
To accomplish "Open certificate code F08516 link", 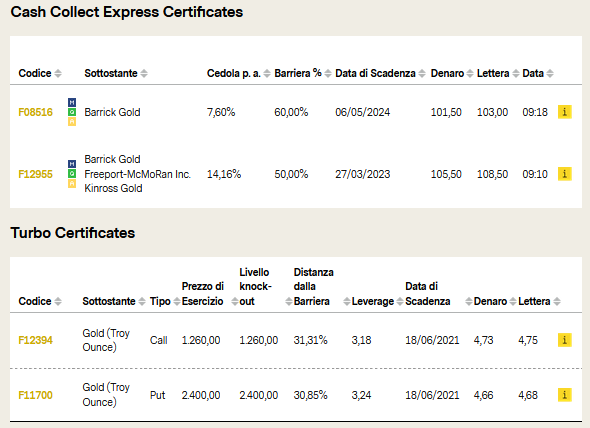I will pos(35,112).
